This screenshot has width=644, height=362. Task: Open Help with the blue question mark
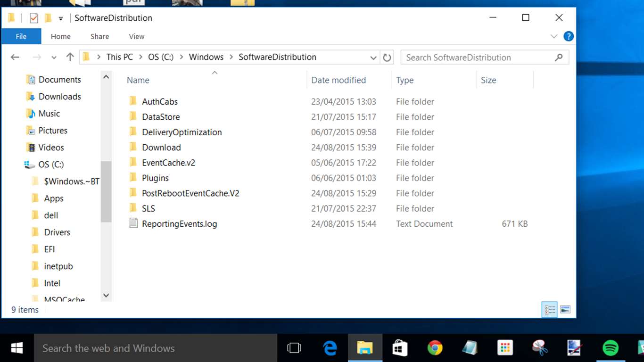pyautogui.click(x=569, y=36)
